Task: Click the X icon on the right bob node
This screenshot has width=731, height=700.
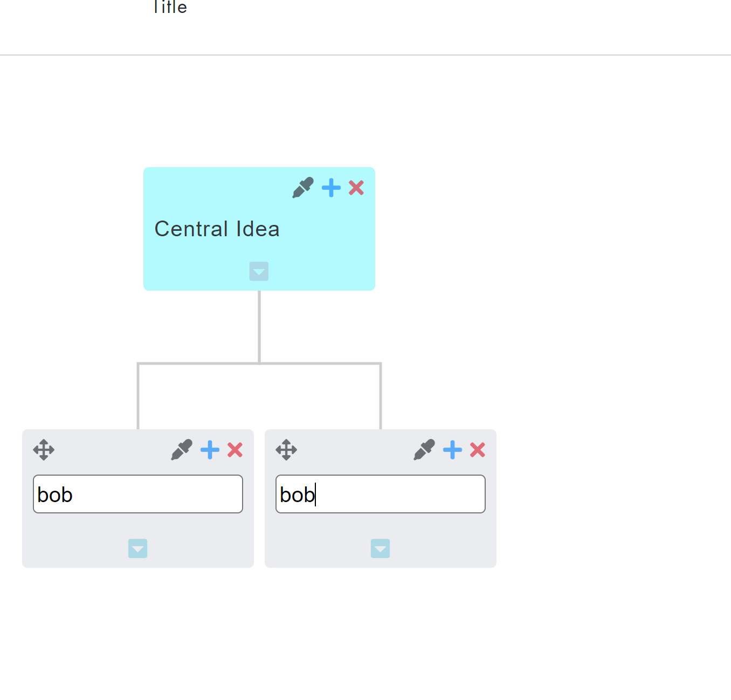Action: click(x=477, y=449)
